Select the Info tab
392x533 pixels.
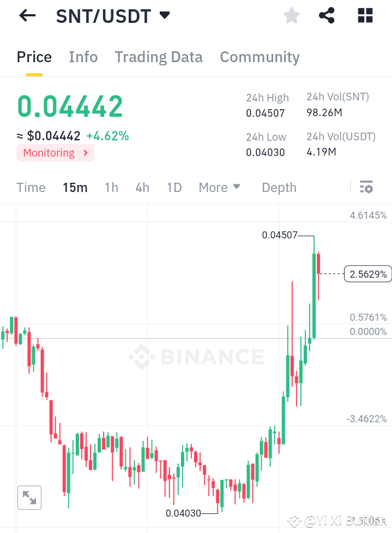click(x=83, y=57)
